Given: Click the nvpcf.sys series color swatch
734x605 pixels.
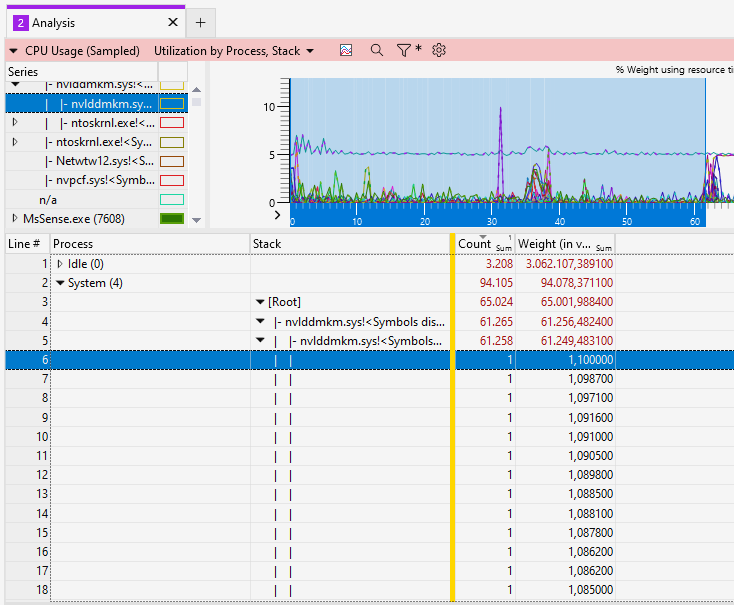Looking at the screenshot, I should 172,181.
